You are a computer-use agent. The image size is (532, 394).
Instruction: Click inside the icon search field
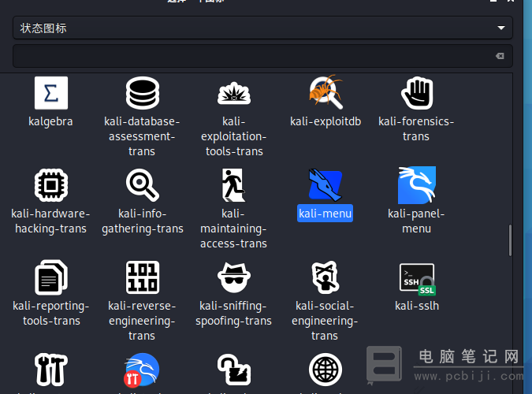pos(262,56)
